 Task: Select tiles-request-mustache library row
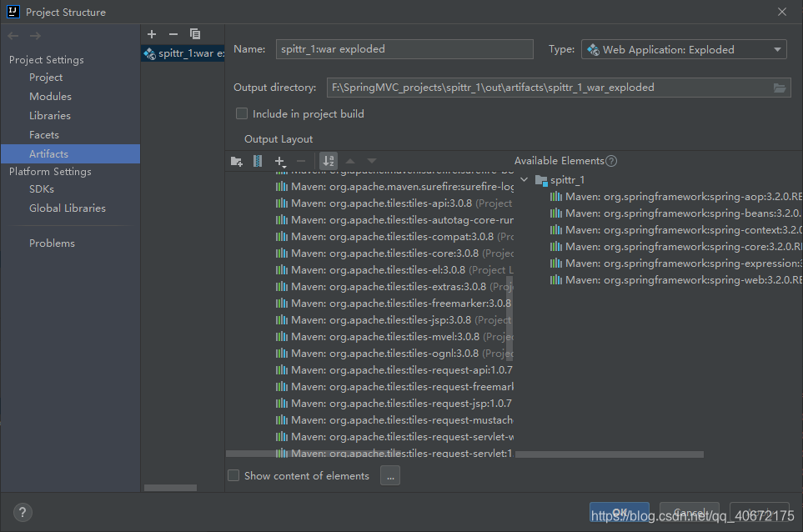(394, 420)
